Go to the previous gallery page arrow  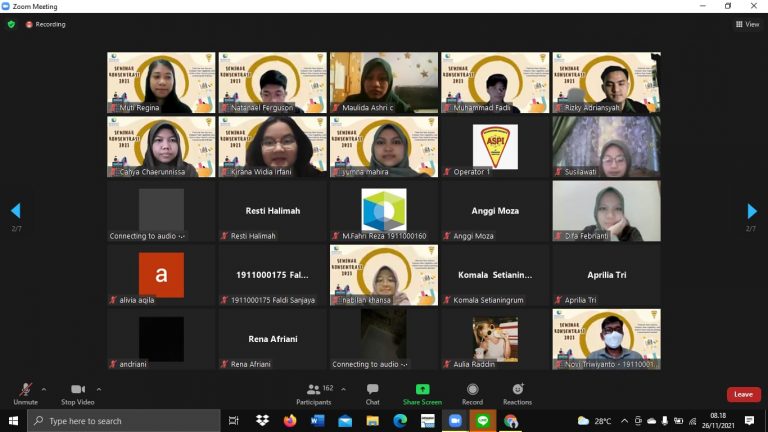tap(16, 211)
